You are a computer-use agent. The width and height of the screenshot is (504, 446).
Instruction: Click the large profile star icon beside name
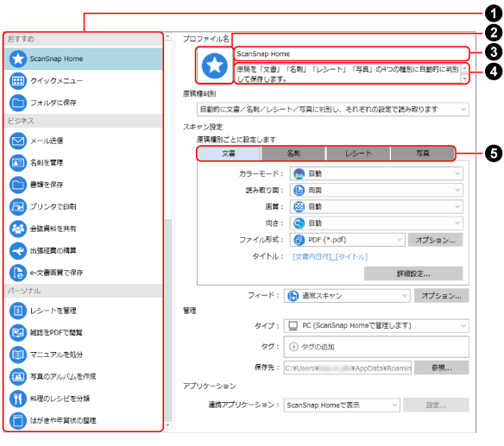tap(214, 66)
